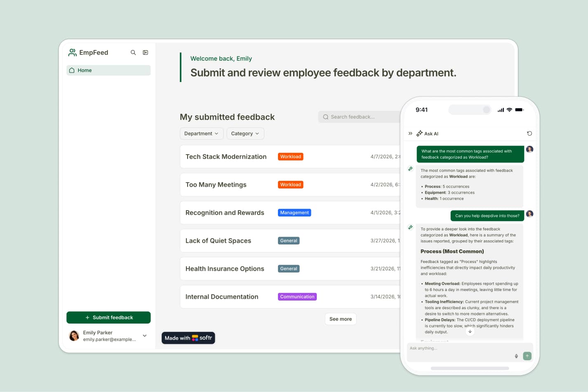Collapse Ask AI panel double-chevron icon
Screen dimensions: 588x392
click(410, 134)
